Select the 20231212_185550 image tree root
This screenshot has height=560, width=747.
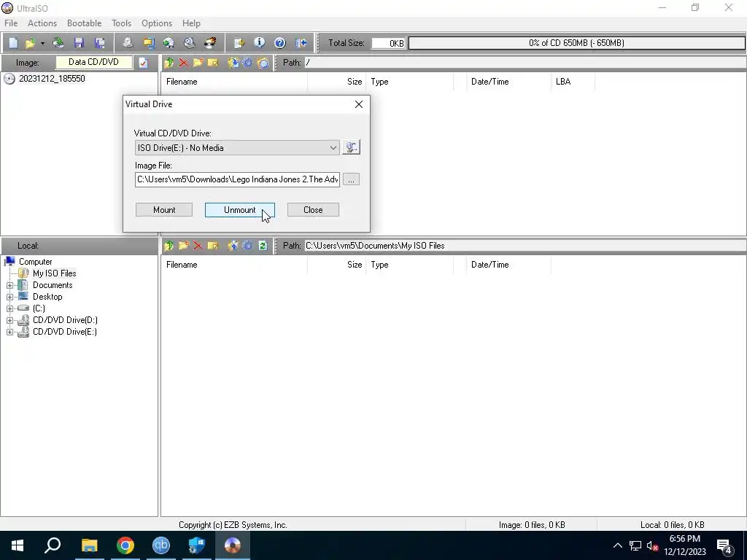[52, 79]
